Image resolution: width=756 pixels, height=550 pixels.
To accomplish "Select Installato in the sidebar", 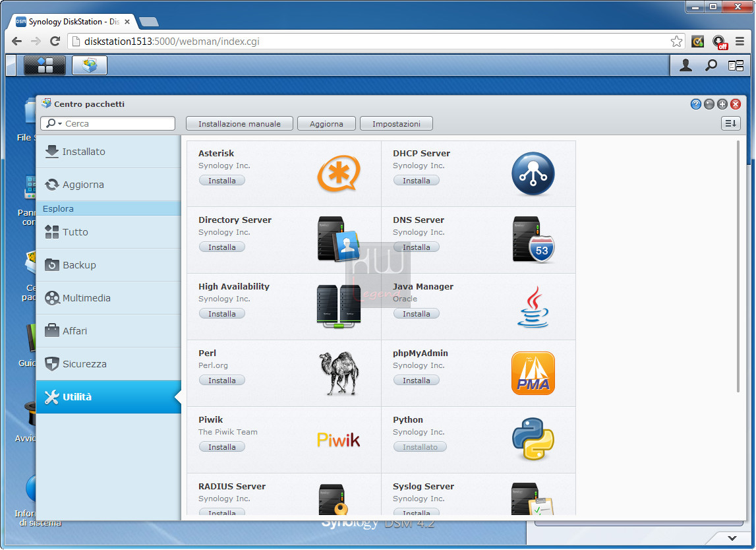I will tap(109, 152).
